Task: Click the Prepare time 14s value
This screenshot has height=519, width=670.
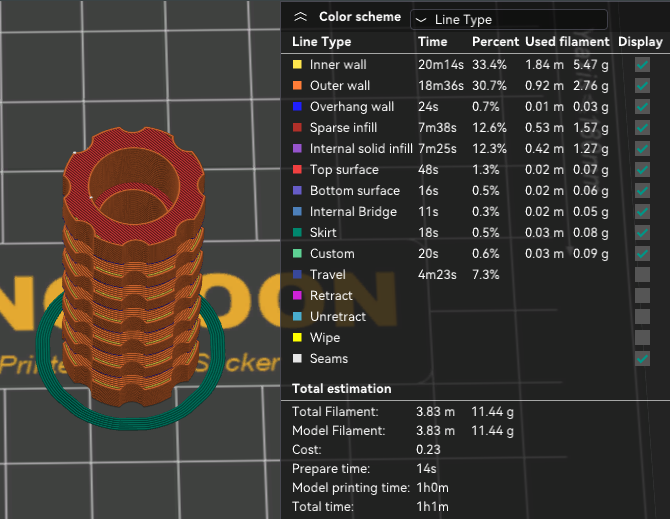Action: [426, 469]
